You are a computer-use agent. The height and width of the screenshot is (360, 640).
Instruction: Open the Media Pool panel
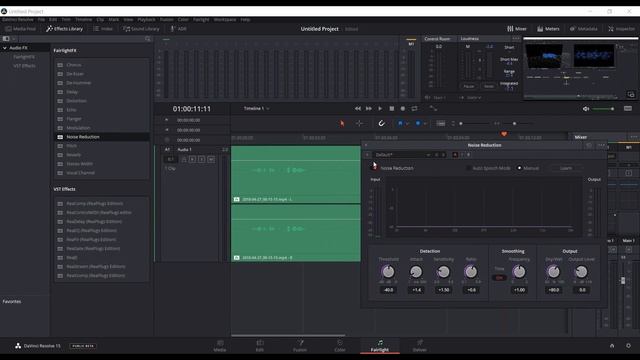point(21,29)
